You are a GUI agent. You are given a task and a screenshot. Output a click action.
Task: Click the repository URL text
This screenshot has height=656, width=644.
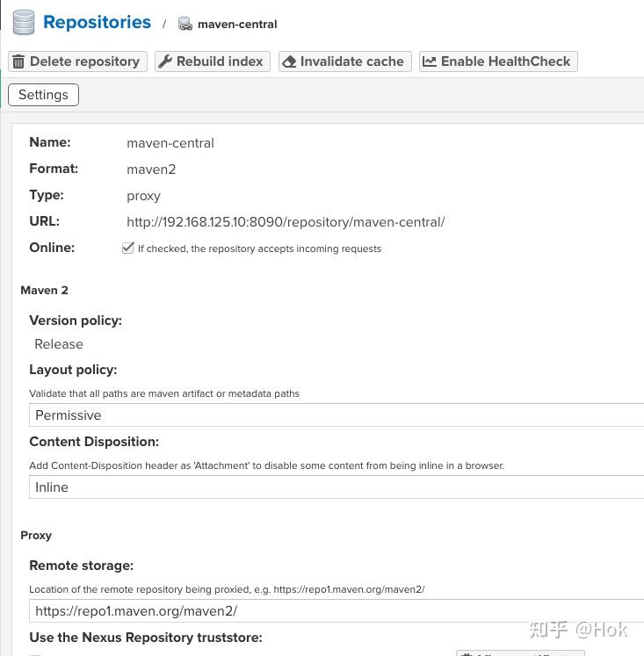click(x=286, y=222)
